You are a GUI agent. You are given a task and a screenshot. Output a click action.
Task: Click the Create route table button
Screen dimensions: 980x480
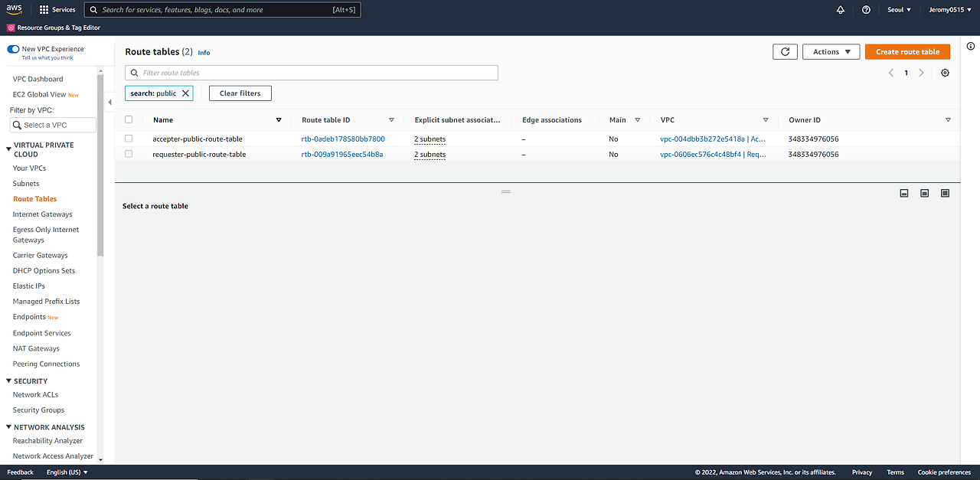(x=908, y=52)
